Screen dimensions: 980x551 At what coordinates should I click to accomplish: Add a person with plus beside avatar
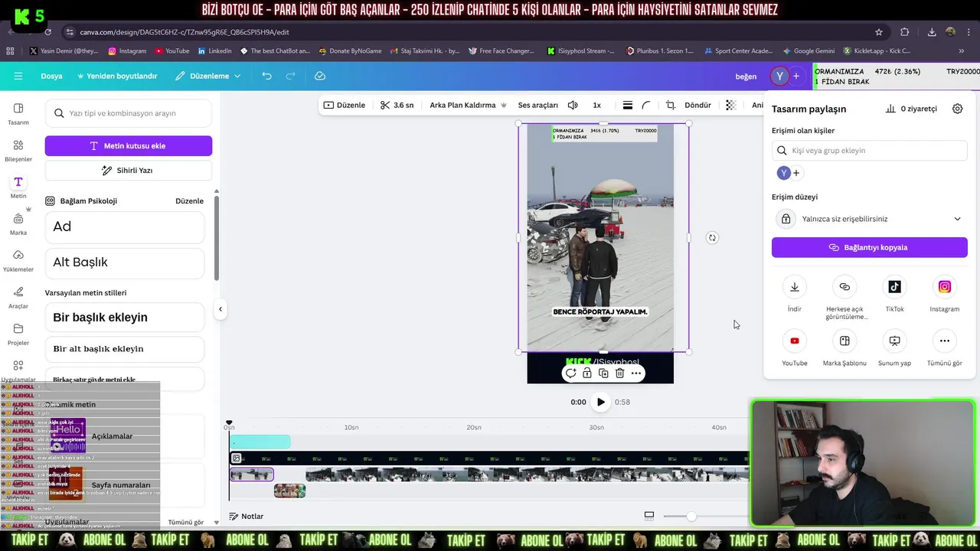click(796, 173)
